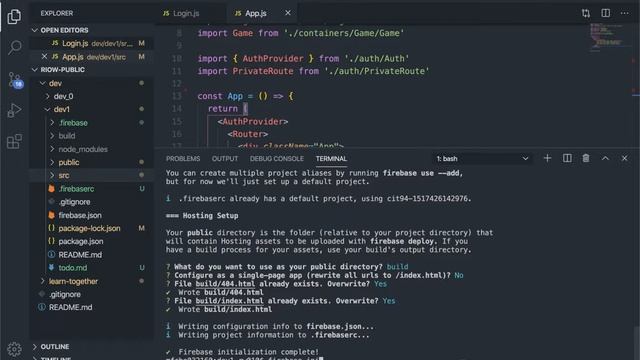Expand the build folder
Viewport: 640px width, 360px height.
52,136
